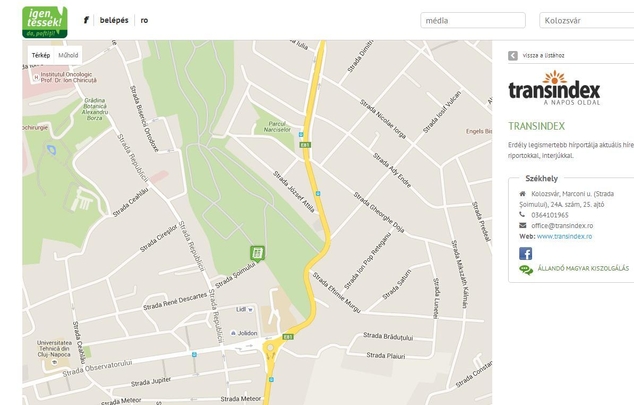Click the back arrow beside 'vissza a listához'

[x=513, y=56]
